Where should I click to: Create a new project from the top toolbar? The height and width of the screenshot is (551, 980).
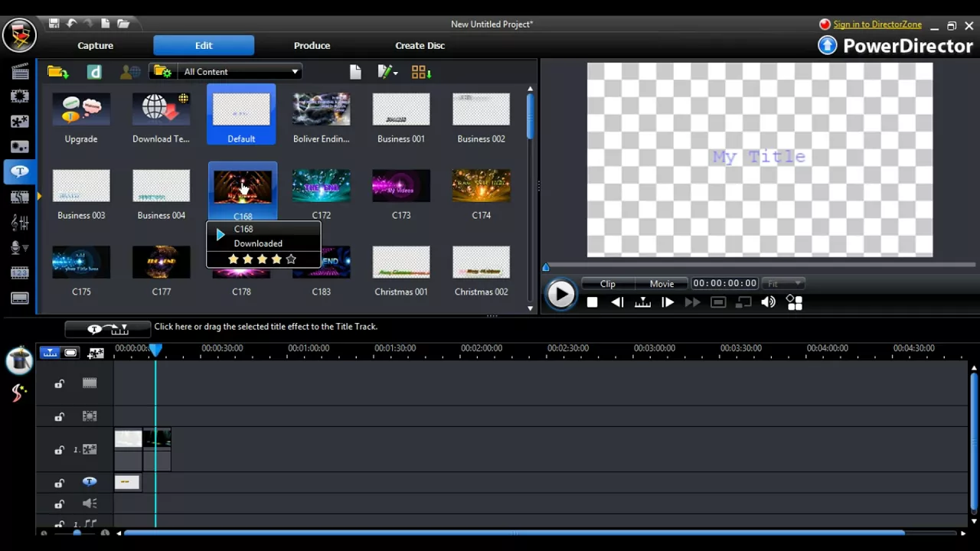106,24
